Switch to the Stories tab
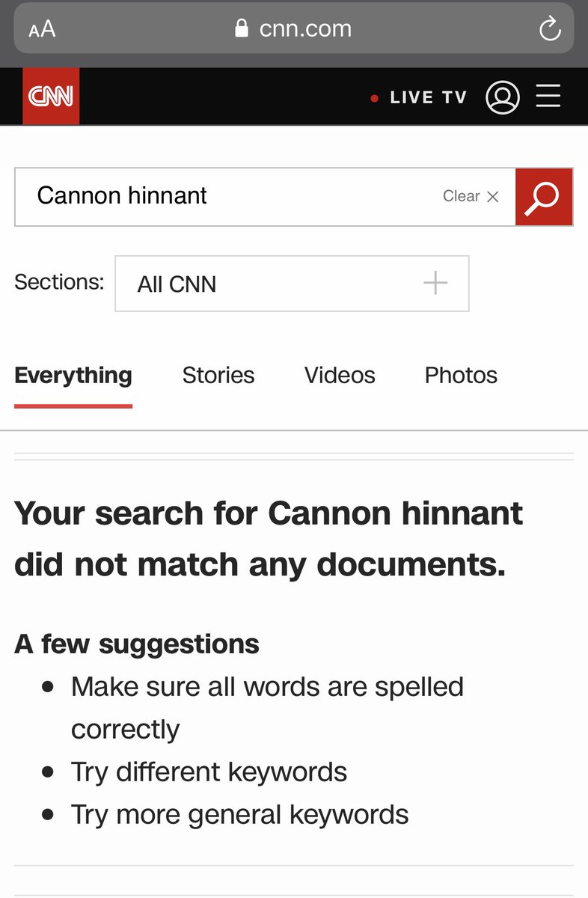 (218, 375)
